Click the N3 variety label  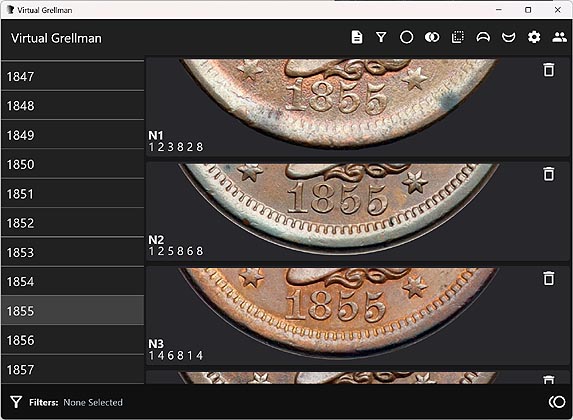(156, 344)
